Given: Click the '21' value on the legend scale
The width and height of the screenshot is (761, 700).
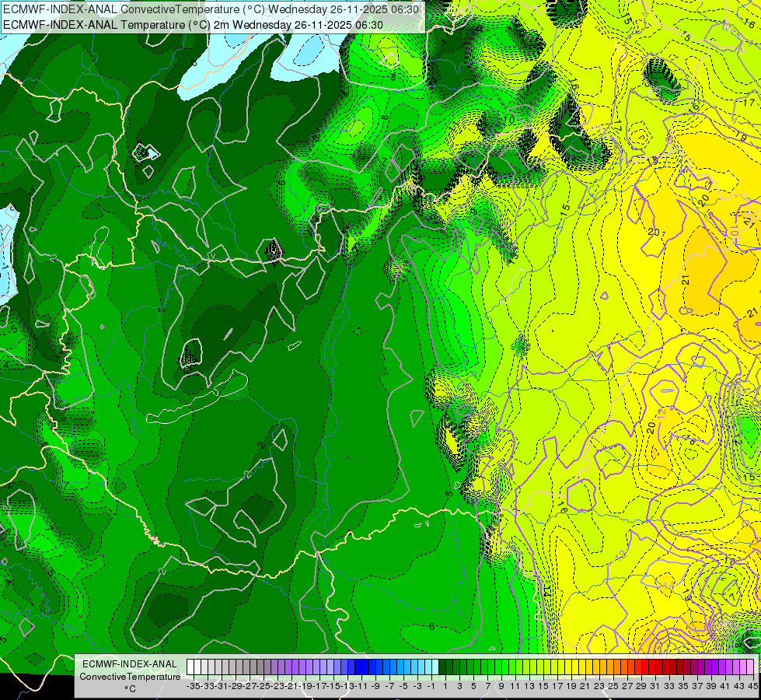Looking at the screenshot, I should coord(586,686).
